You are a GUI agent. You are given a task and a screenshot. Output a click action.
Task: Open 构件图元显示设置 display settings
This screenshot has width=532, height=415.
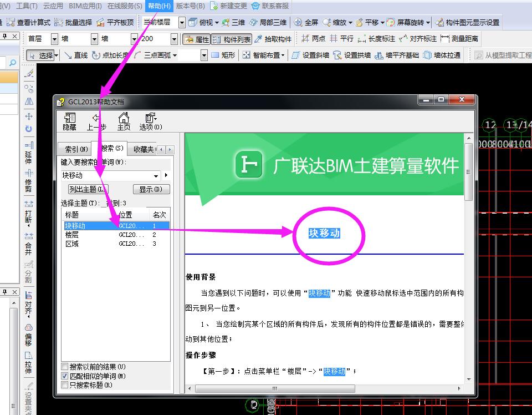pos(467,22)
